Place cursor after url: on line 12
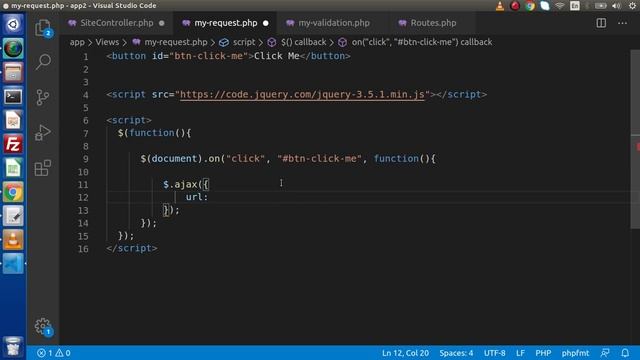This screenshot has height=360, width=640. [209, 197]
